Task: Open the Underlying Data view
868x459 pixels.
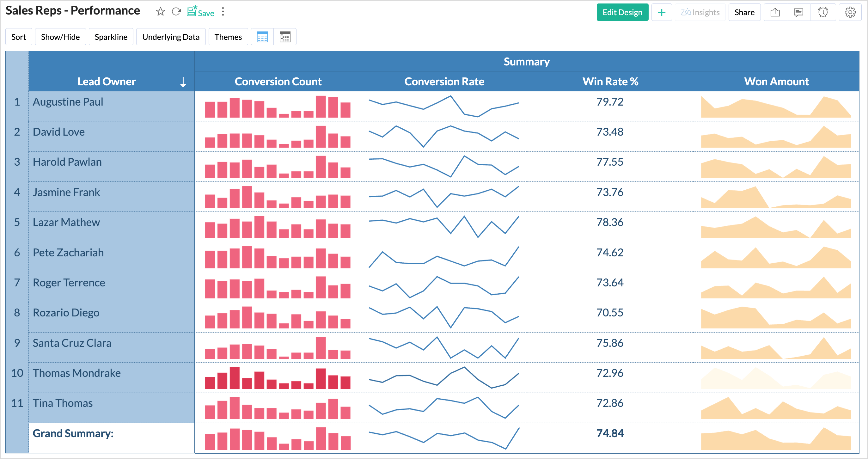Action: pyautogui.click(x=171, y=37)
